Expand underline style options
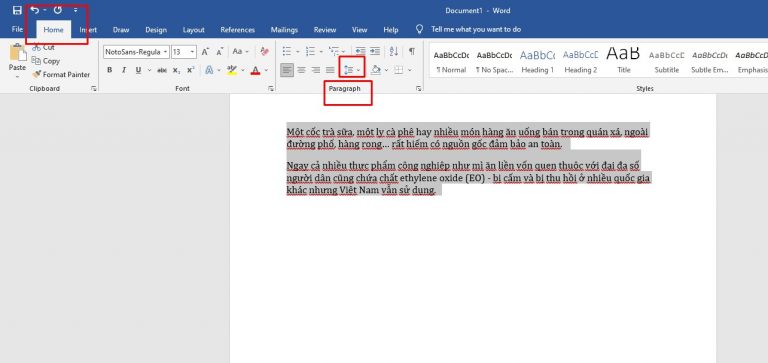This screenshot has width=768, height=363. (149, 70)
